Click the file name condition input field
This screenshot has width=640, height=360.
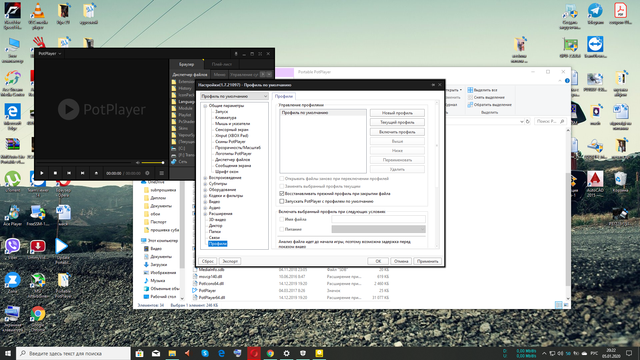[x=378, y=220]
